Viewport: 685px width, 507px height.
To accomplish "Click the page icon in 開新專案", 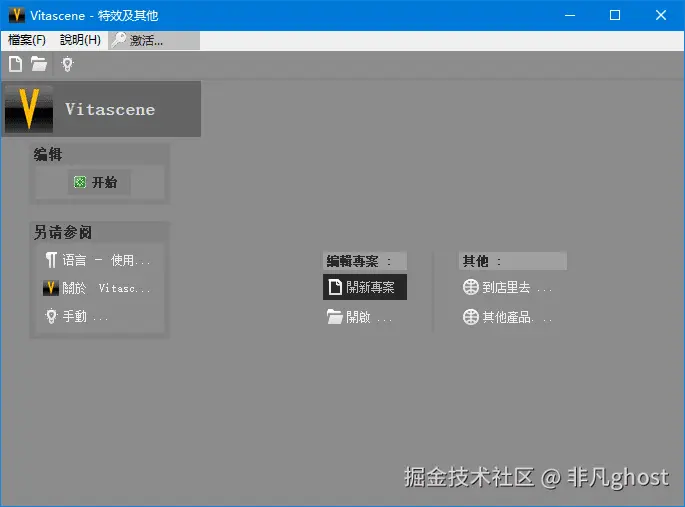I will [335, 287].
